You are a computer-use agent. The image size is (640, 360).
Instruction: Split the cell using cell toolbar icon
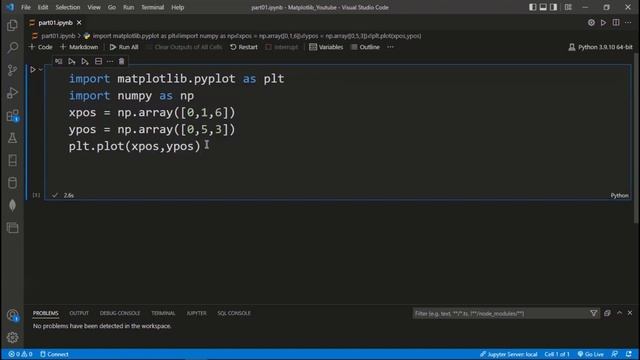(x=98, y=61)
